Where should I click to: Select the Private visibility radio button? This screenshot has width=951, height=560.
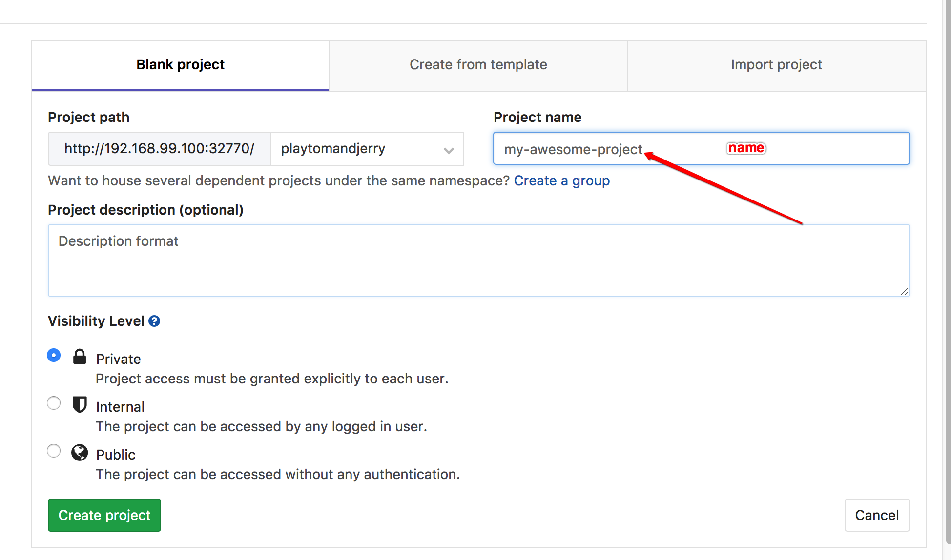point(54,355)
